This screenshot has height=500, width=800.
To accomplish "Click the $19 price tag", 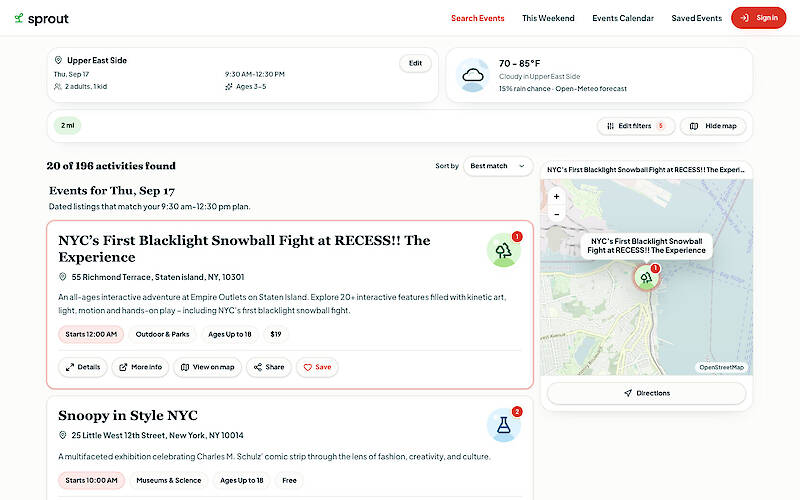I will 276,334.
